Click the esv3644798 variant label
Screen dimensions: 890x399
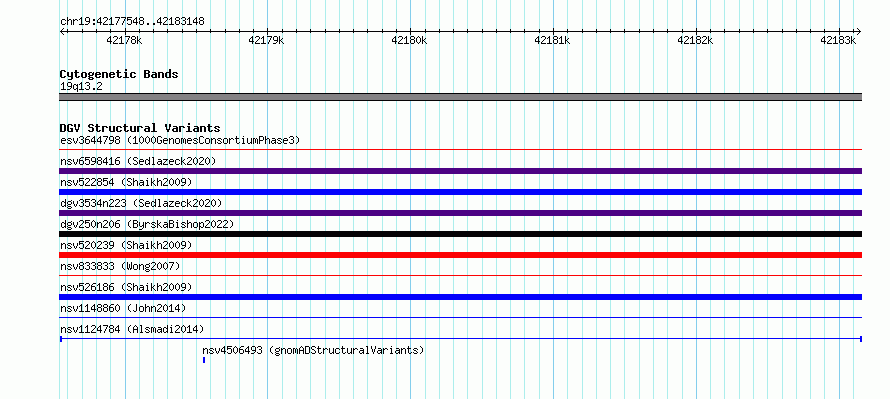click(180, 140)
